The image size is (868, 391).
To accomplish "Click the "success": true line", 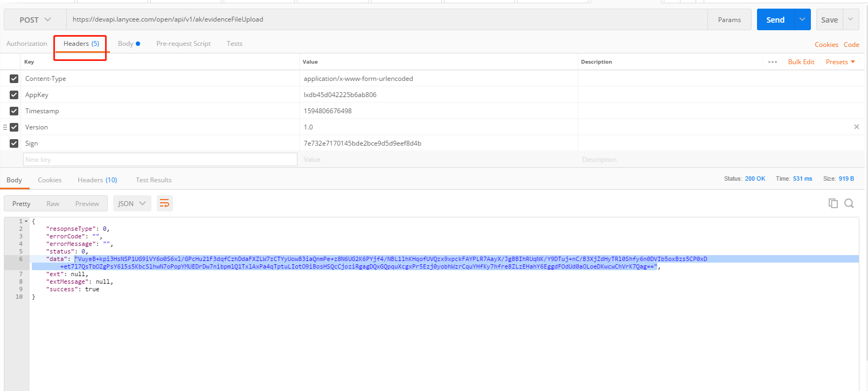I will [73, 290].
